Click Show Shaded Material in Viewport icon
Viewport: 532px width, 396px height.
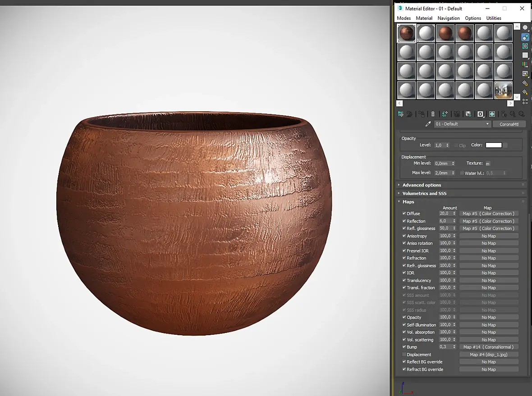click(x=492, y=114)
